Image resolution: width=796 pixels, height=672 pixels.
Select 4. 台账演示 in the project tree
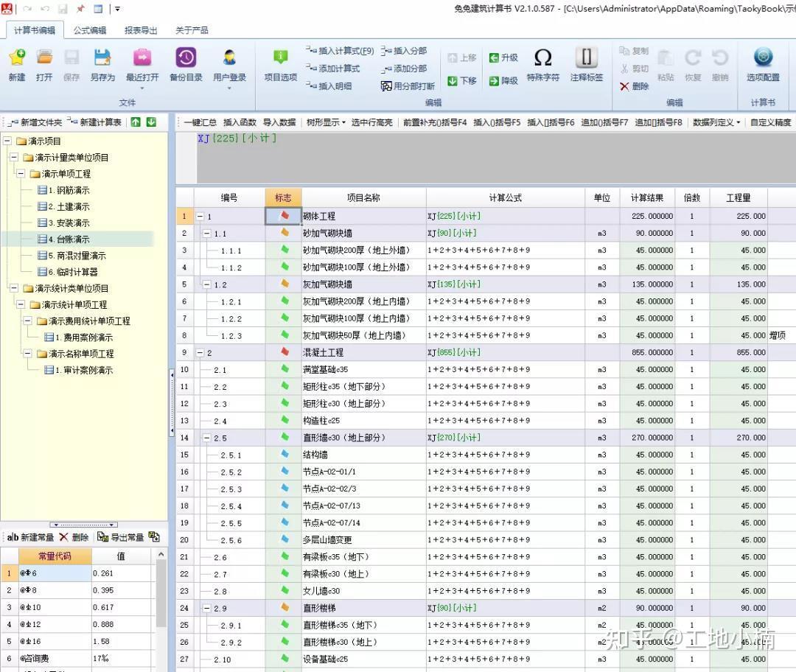(73, 239)
